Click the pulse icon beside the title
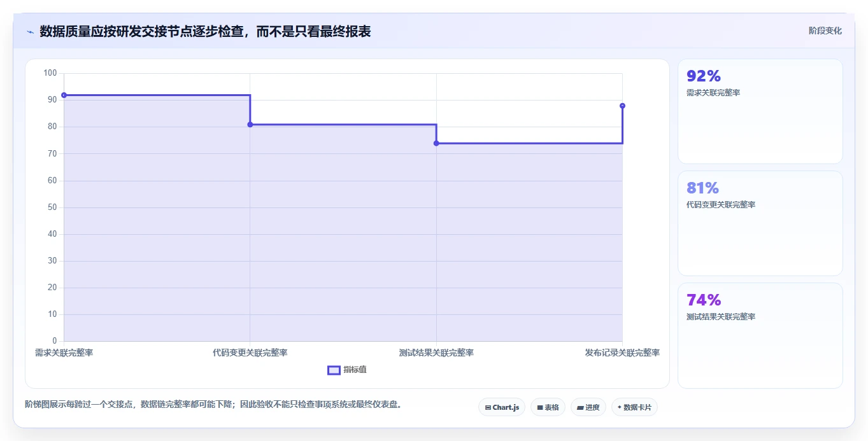 tap(30, 32)
